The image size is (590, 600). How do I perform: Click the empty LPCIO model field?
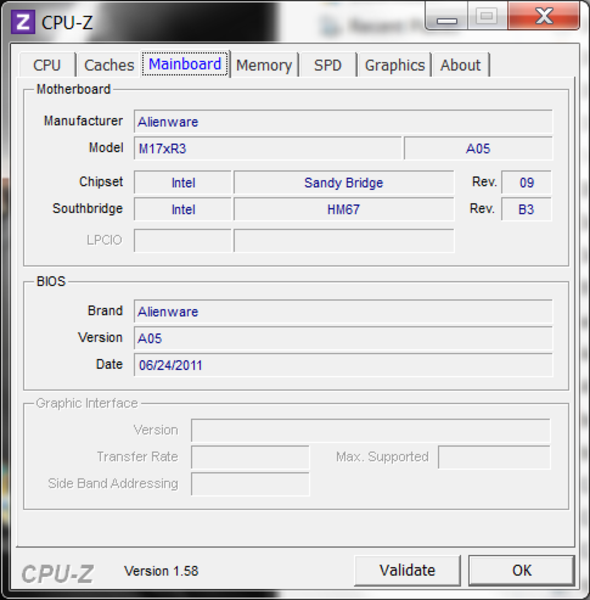pos(344,241)
